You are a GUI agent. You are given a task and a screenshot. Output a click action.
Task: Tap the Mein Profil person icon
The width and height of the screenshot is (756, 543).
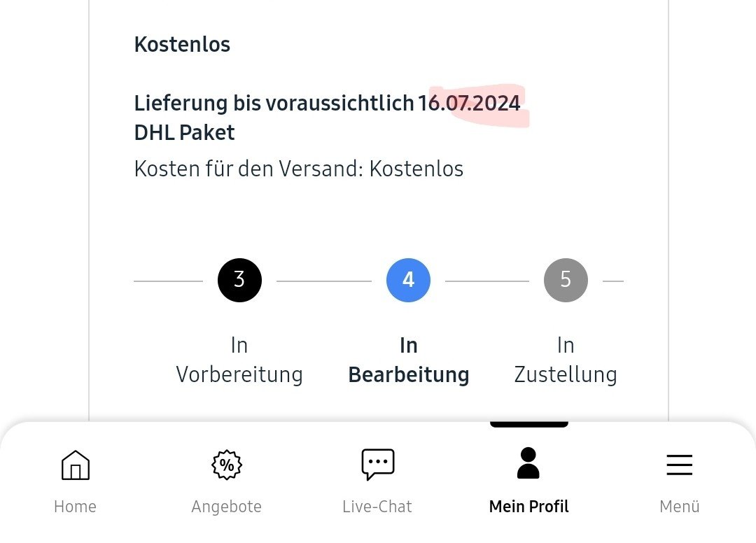pos(528,463)
